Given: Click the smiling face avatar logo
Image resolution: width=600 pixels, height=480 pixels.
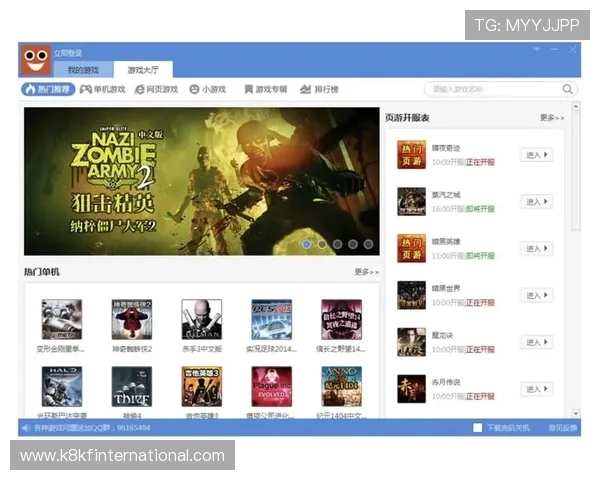Looking at the screenshot, I should point(36,60).
